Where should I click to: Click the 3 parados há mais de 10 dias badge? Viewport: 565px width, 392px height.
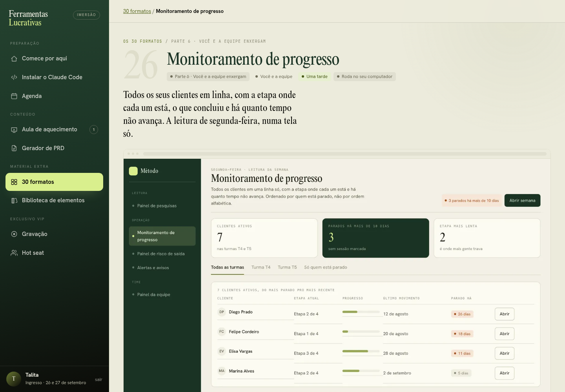click(x=472, y=200)
